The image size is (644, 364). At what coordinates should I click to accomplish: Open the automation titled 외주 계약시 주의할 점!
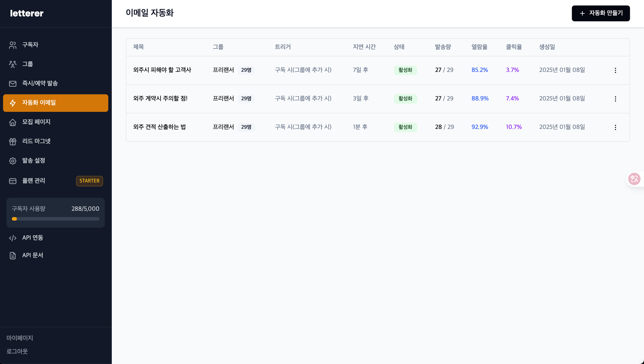click(x=160, y=99)
